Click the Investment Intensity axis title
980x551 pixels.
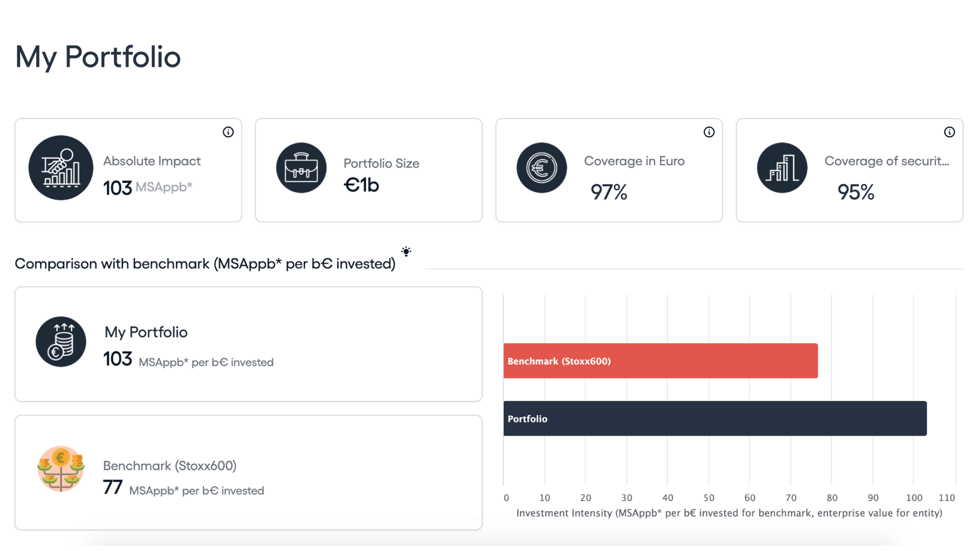(729, 513)
